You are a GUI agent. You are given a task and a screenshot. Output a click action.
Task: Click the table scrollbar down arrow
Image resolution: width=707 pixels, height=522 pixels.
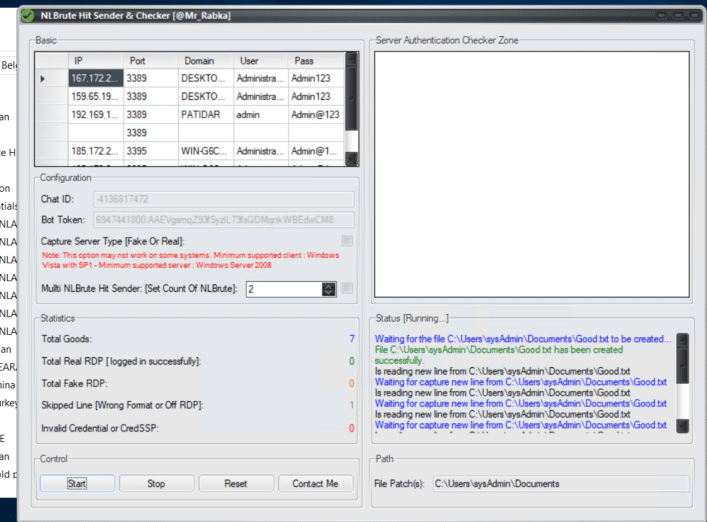coord(352,159)
